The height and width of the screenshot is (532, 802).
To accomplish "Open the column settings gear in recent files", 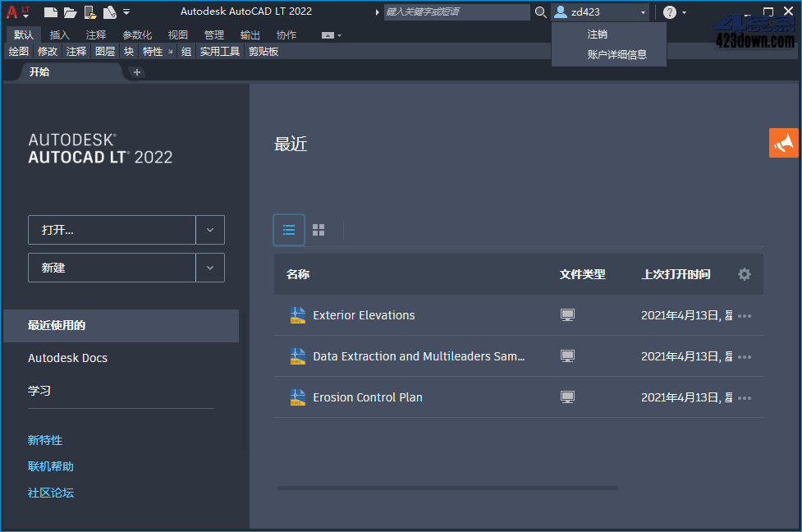I will click(744, 274).
